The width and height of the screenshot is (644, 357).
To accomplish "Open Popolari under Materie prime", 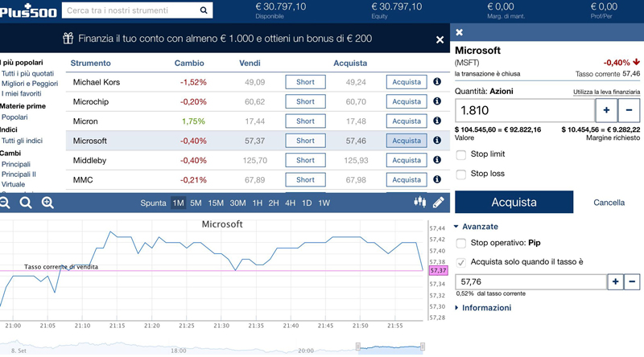I will [14, 117].
